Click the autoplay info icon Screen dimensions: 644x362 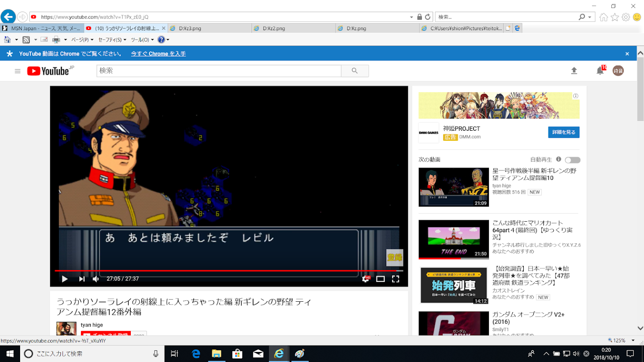click(x=558, y=159)
